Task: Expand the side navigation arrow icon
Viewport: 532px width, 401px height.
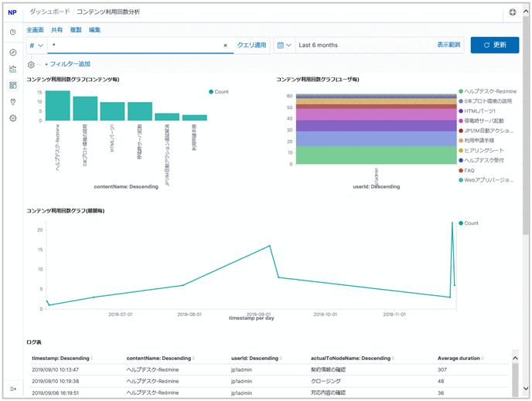Action: coord(12,389)
